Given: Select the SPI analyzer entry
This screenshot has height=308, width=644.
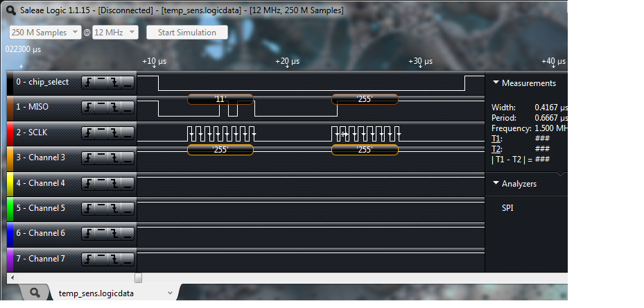Looking at the screenshot, I should pyautogui.click(x=507, y=208).
